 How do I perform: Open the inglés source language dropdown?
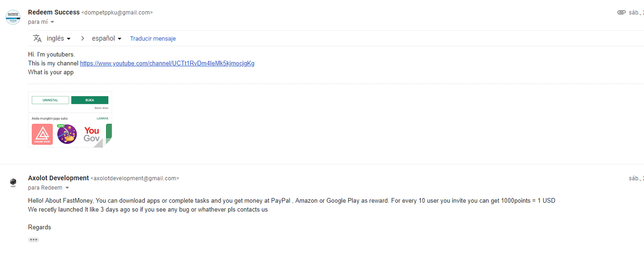(58, 38)
